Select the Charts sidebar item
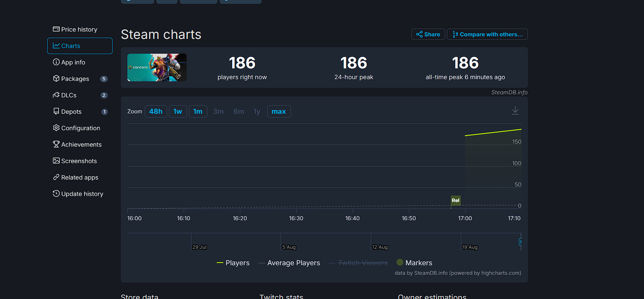The width and height of the screenshot is (644, 299). [80, 46]
